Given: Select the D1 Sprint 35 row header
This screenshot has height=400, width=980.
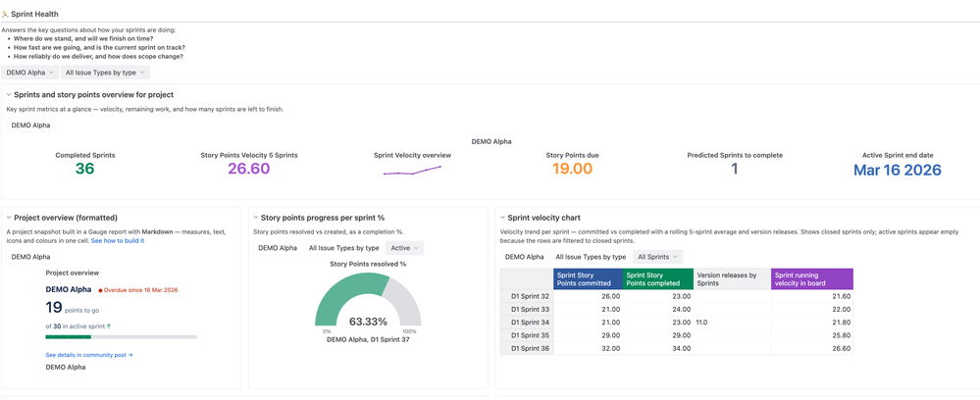Looking at the screenshot, I should pyautogui.click(x=527, y=335).
